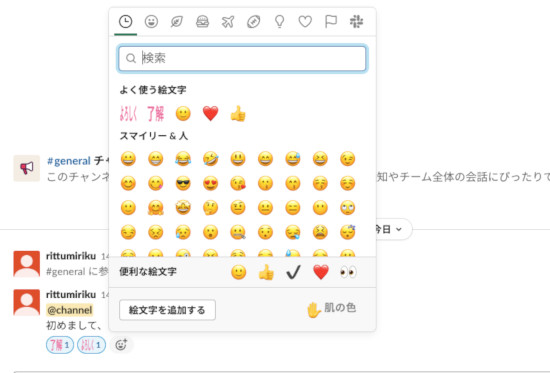Select the raised eyebrow emoji
Viewport: 550px width, 373px height.
click(x=238, y=208)
